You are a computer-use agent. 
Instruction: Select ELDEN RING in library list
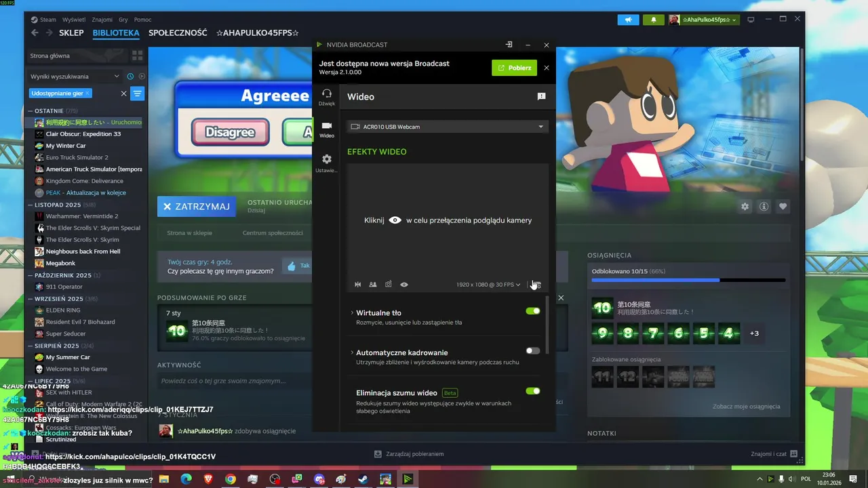click(63, 310)
